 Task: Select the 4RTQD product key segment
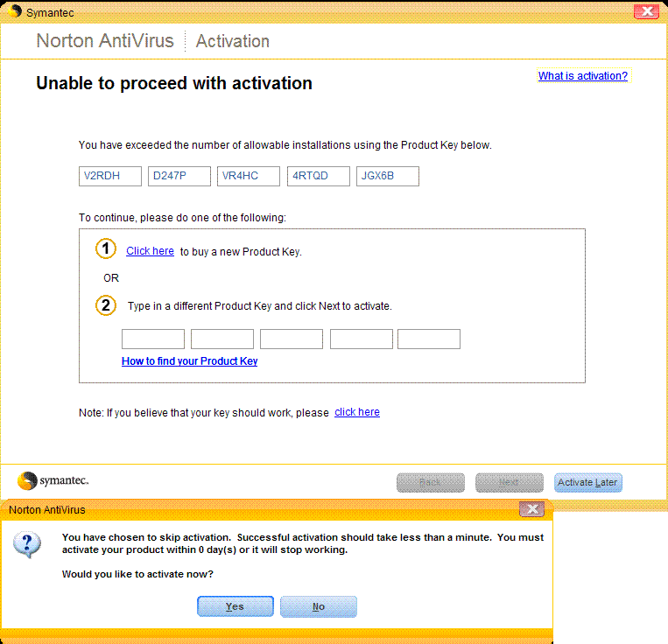click(x=318, y=176)
